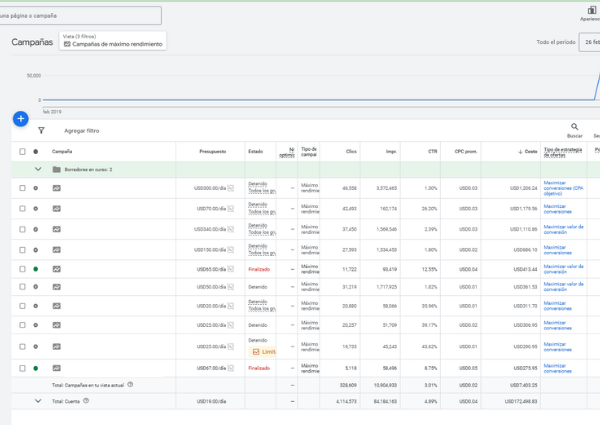
Task: Click campaign type icon in USD70.00/día row
Action: click(57, 208)
